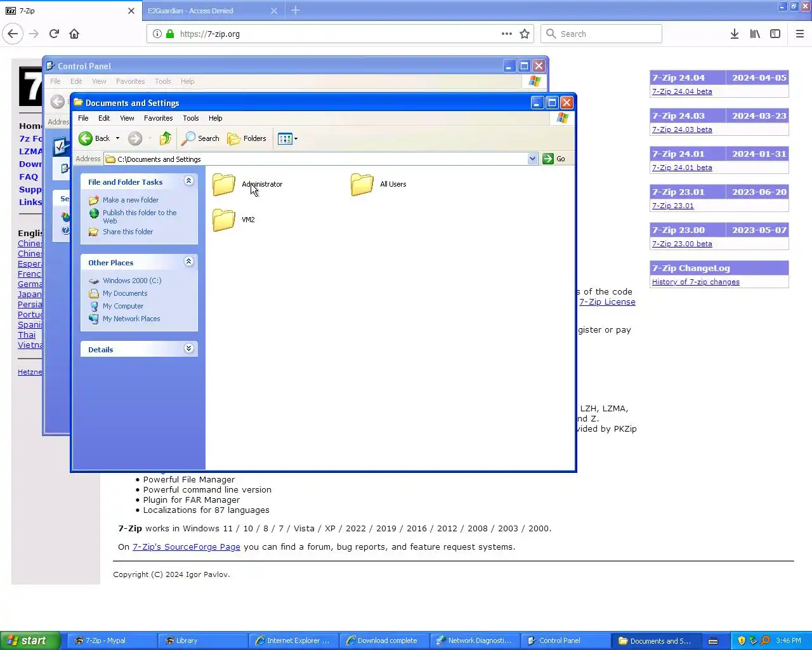Screen dimensions: 812x650
Task: Switch to Internet Explorer taskbar item
Action: click(294, 640)
